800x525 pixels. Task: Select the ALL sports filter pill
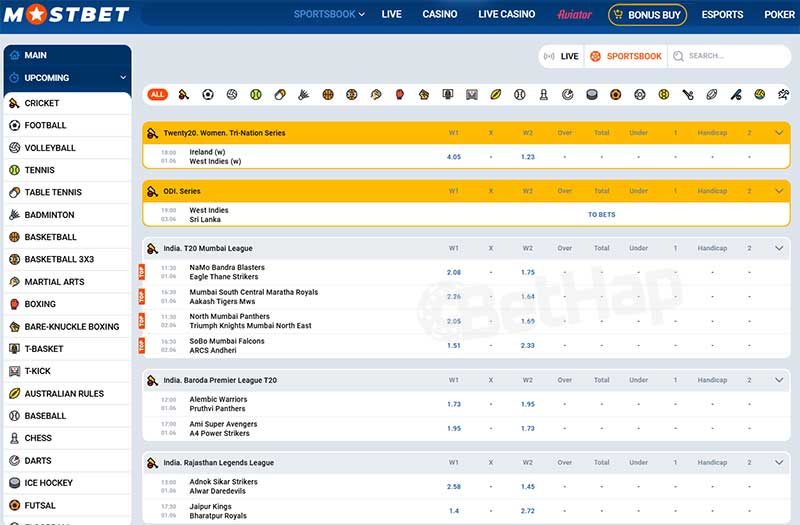pos(157,94)
